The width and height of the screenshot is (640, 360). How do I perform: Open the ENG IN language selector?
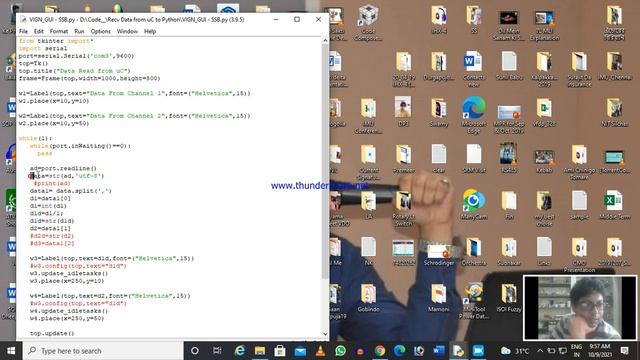click(x=576, y=351)
